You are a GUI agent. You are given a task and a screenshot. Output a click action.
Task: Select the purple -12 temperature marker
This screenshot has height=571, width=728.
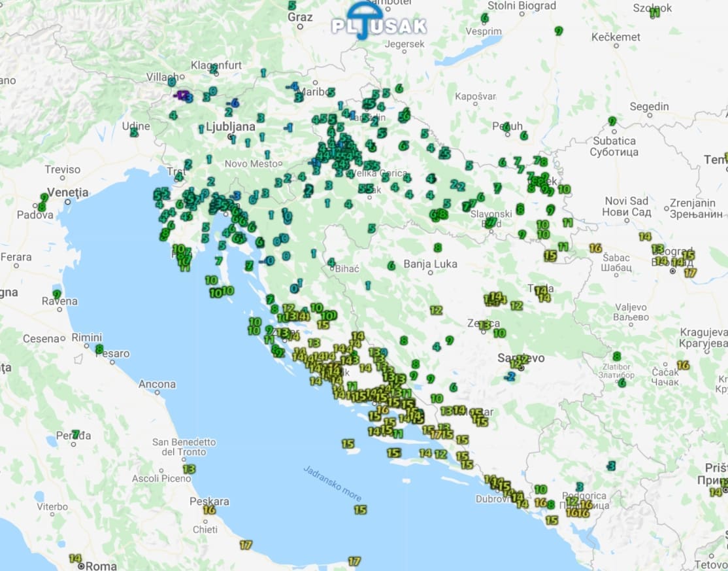[x=184, y=96]
